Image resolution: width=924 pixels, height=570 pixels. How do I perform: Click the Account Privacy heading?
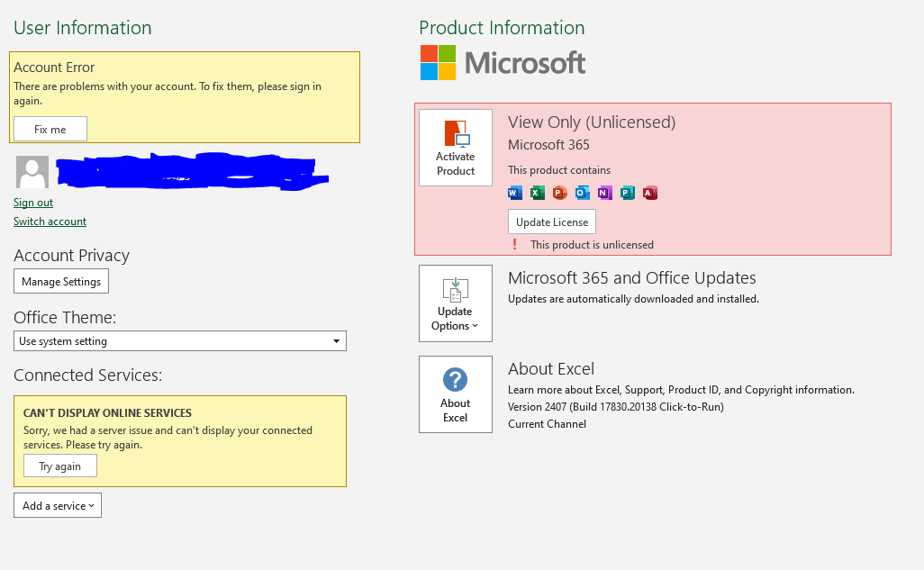(x=71, y=255)
